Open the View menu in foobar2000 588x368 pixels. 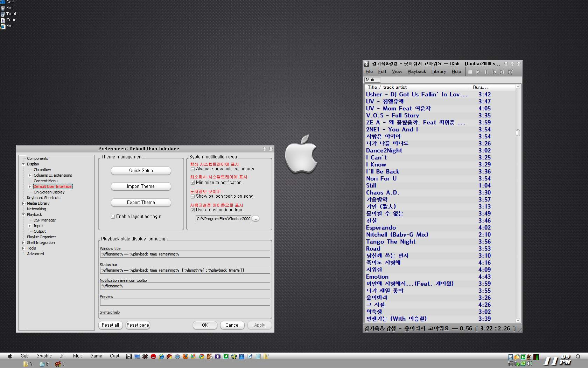coord(397,71)
